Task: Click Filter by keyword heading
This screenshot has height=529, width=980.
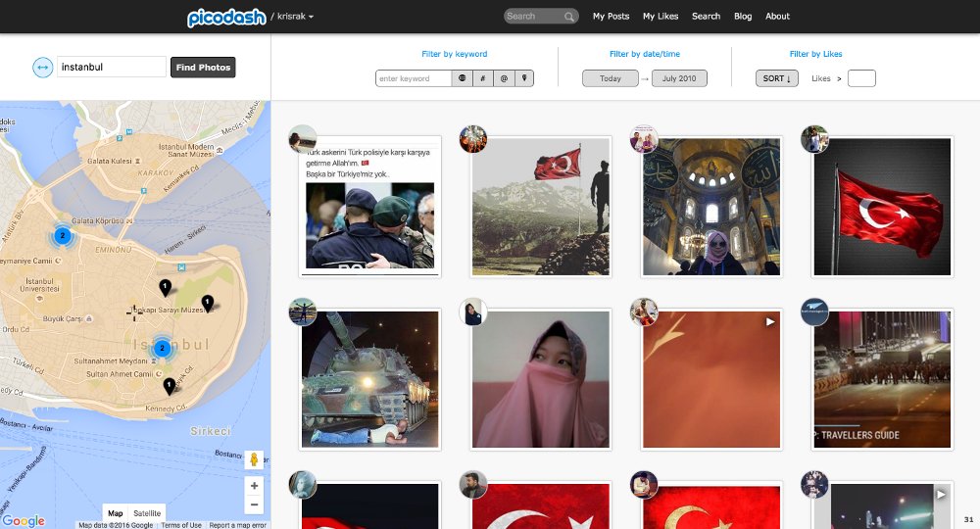Action: click(x=455, y=54)
